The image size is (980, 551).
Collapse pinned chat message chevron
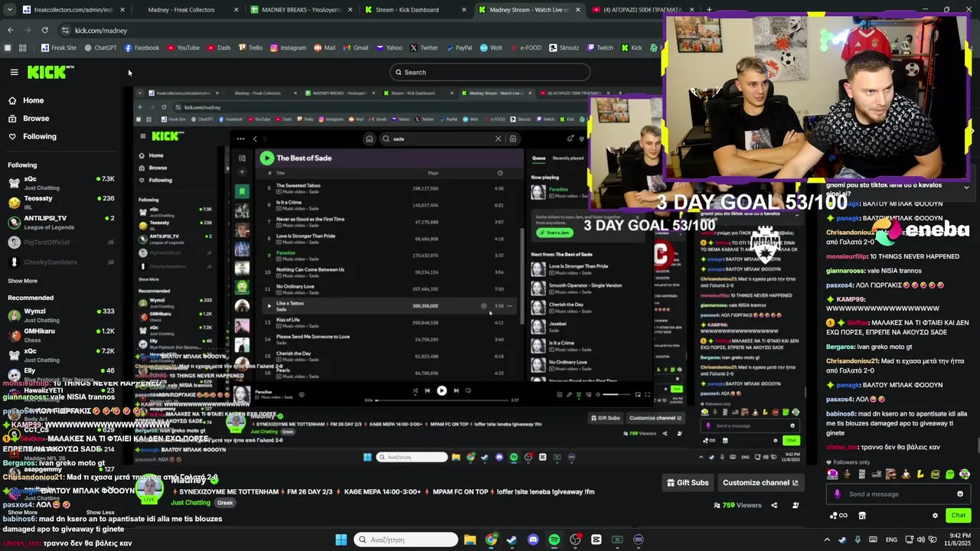(x=966, y=187)
